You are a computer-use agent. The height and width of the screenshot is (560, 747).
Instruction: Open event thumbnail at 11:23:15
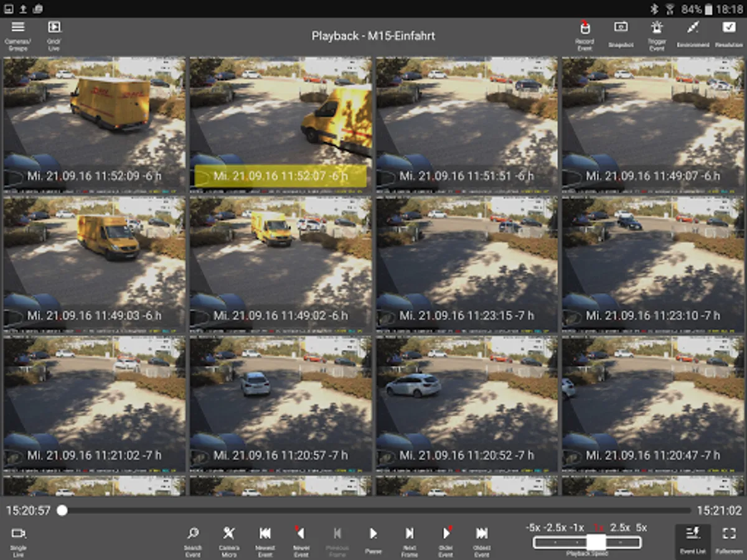pos(466,264)
